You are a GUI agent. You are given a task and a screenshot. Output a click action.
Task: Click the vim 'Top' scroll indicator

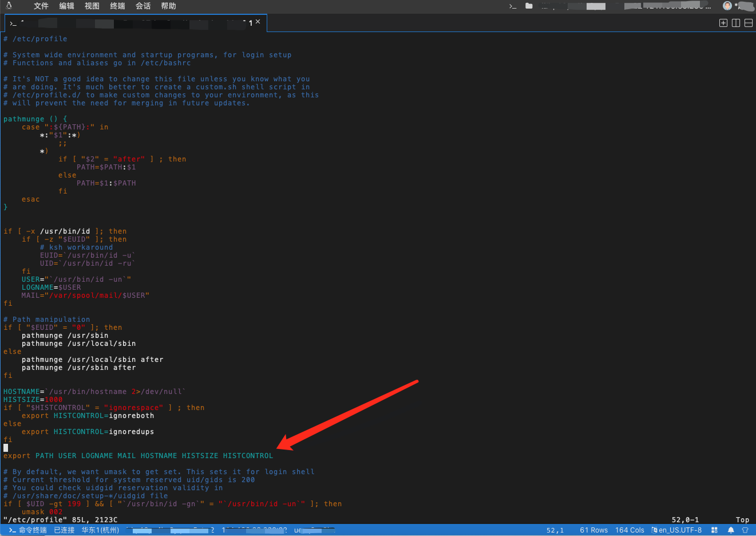(x=742, y=520)
